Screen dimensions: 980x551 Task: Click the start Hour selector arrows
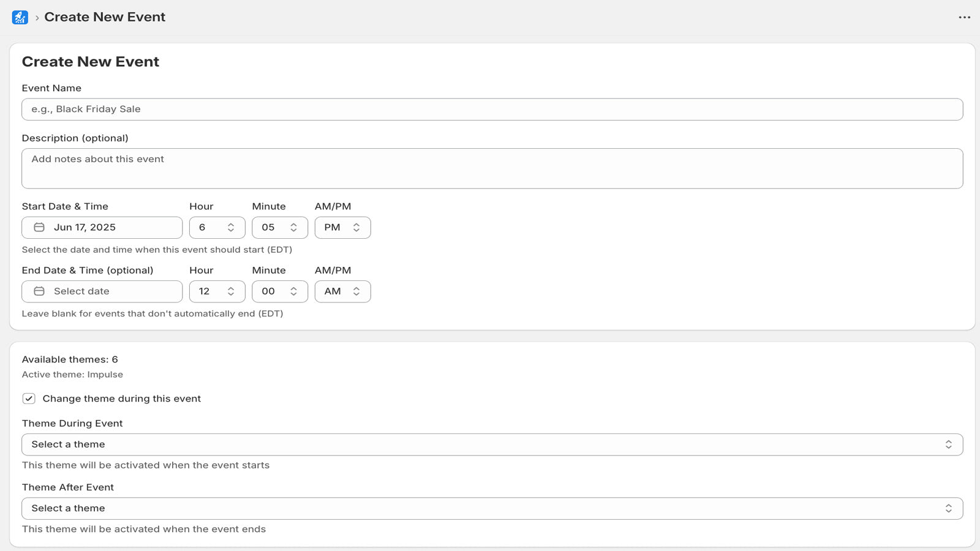tap(231, 227)
